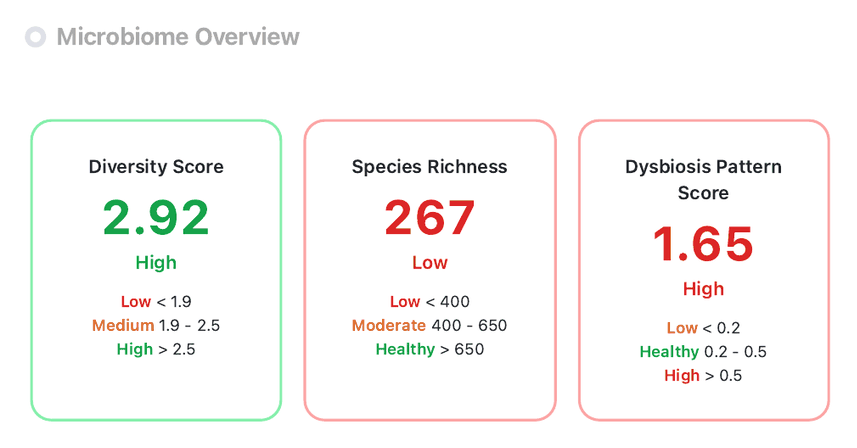Select the 267 species richness value
Screen dimensions: 857x448
[430, 217]
